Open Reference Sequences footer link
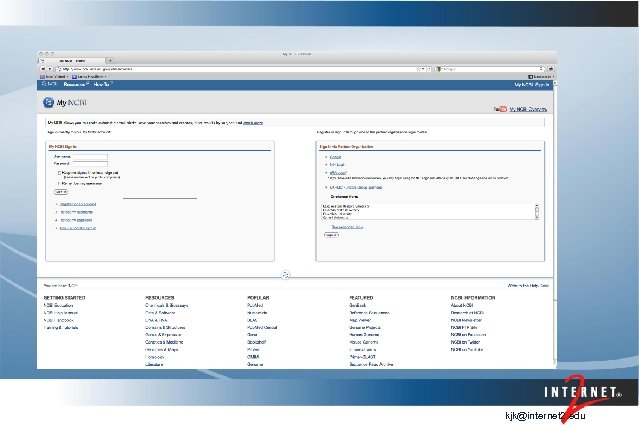Image resolution: width=639 pixels, height=425 pixels. click(369, 313)
